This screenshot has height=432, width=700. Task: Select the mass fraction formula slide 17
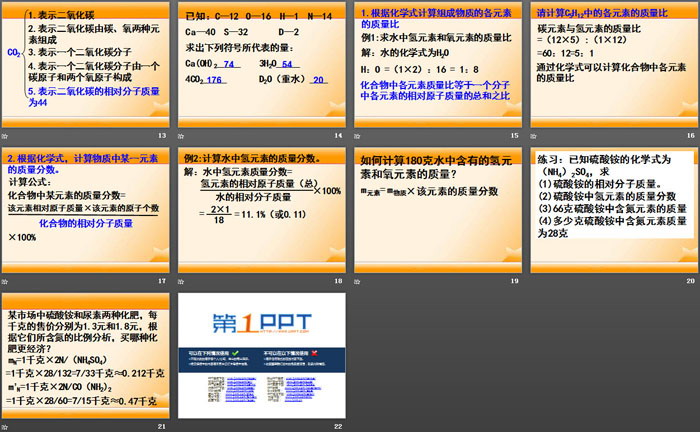(x=86, y=209)
